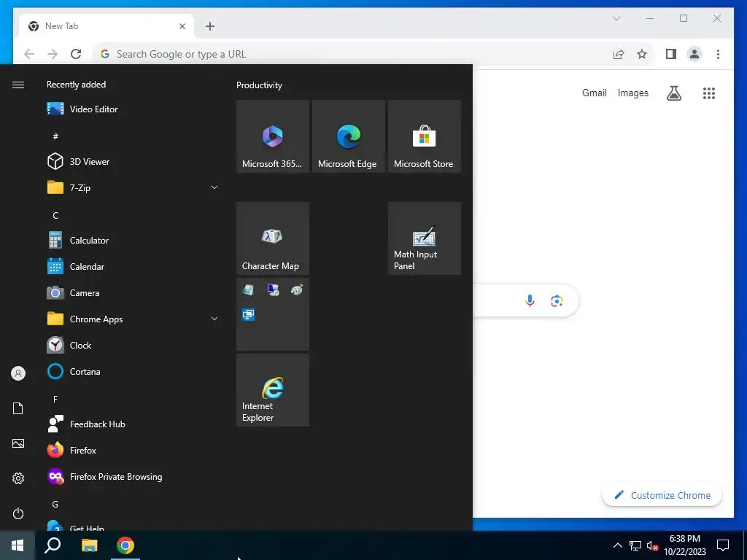
Task: Open the Math Input Panel tile
Action: click(x=425, y=238)
